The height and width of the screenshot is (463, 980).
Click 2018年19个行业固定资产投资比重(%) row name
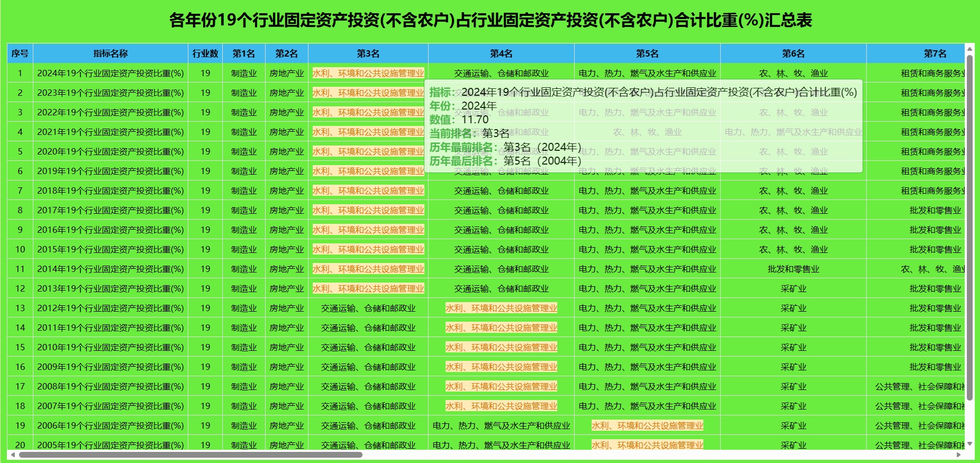pyautogui.click(x=111, y=191)
